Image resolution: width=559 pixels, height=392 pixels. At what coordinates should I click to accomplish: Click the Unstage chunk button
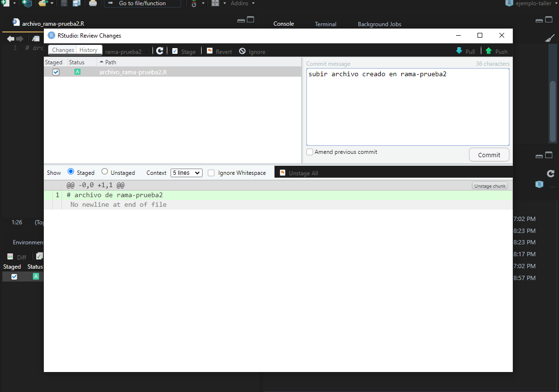click(x=489, y=186)
